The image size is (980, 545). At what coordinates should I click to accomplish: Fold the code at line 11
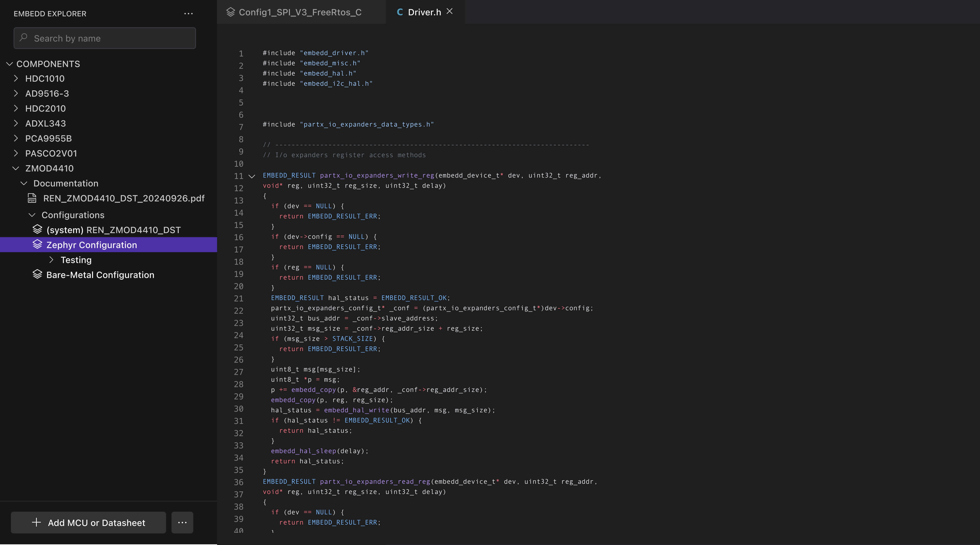(252, 176)
